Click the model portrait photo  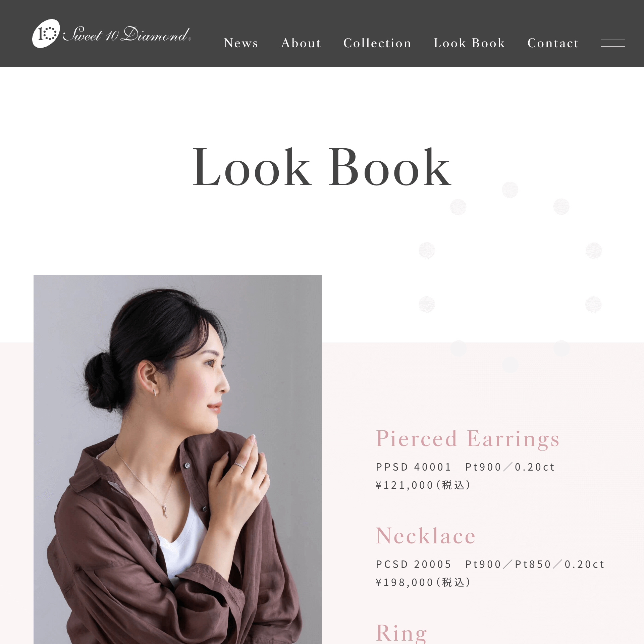point(178,459)
